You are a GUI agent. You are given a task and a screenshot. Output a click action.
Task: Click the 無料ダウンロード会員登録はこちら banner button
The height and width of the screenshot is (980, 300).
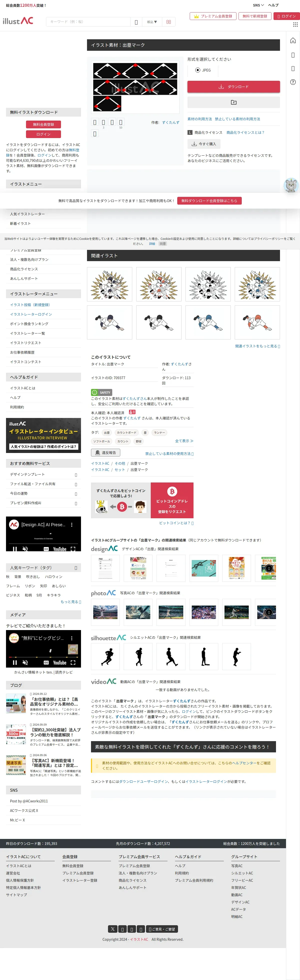209,201
